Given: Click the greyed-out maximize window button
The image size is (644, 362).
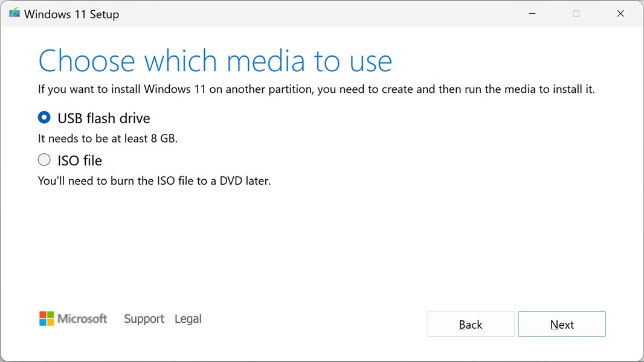Looking at the screenshot, I should coord(576,14).
